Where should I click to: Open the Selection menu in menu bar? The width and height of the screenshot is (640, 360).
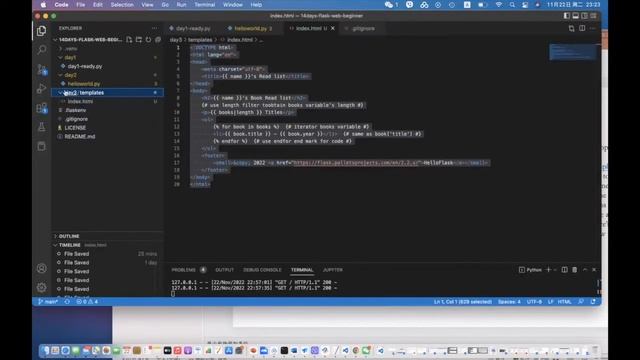click(x=122, y=5)
